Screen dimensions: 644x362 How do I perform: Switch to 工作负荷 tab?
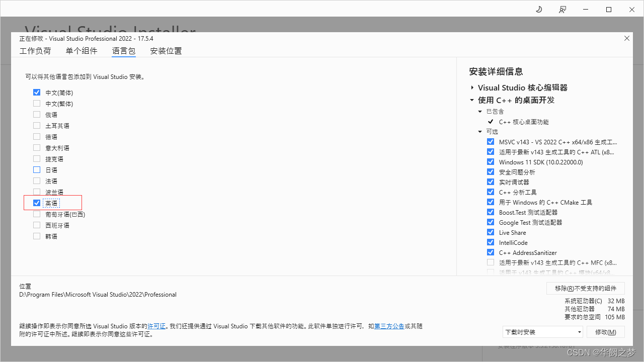point(35,51)
